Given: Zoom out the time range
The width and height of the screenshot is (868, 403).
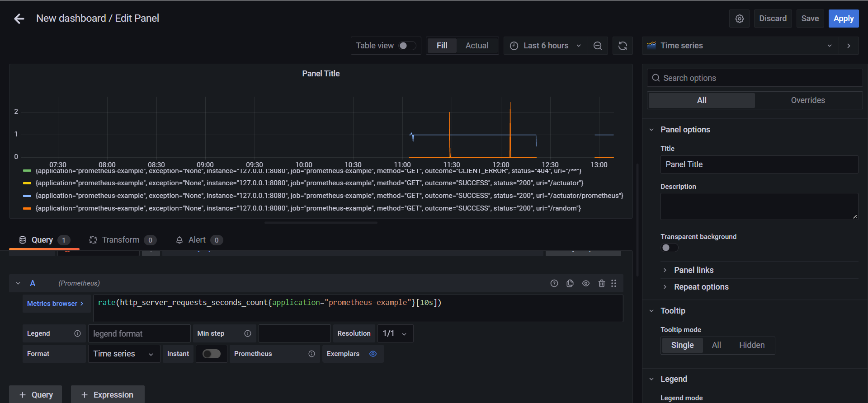Looking at the screenshot, I should coord(598,46).
